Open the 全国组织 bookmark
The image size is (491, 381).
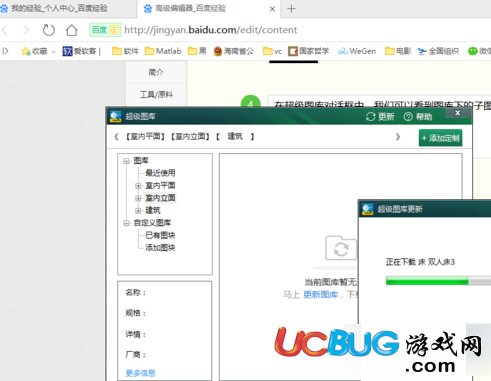click(438, 51)
